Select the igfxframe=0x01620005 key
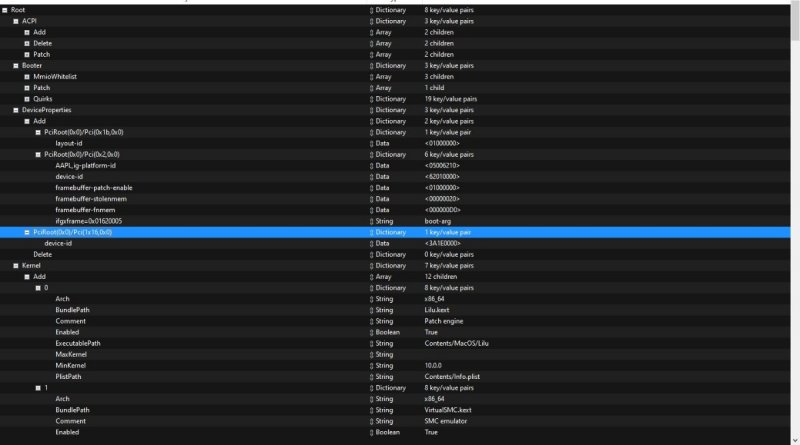Image resolution: width=800 pixels, height=445 pixels. [x=89, y=221]
